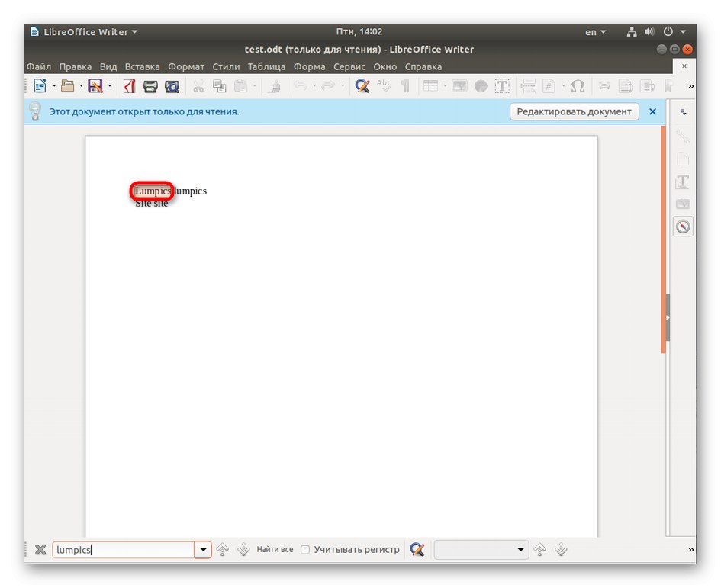Click the Найти все button

click(275, 549)
